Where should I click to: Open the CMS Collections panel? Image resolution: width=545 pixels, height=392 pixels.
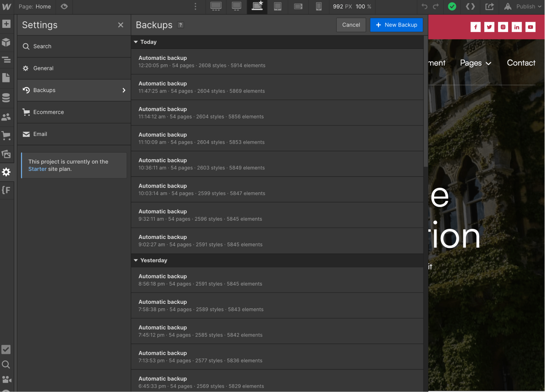(x=6, y=98)
